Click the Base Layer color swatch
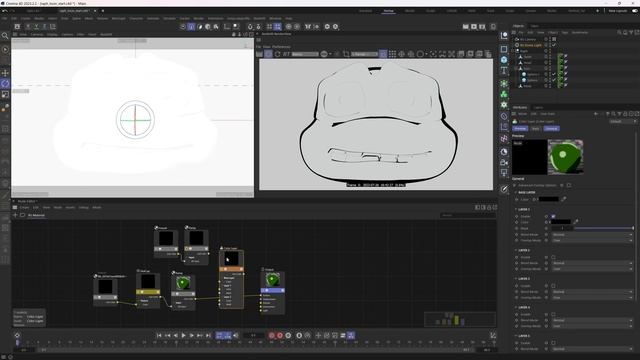 tap(549, 199)
